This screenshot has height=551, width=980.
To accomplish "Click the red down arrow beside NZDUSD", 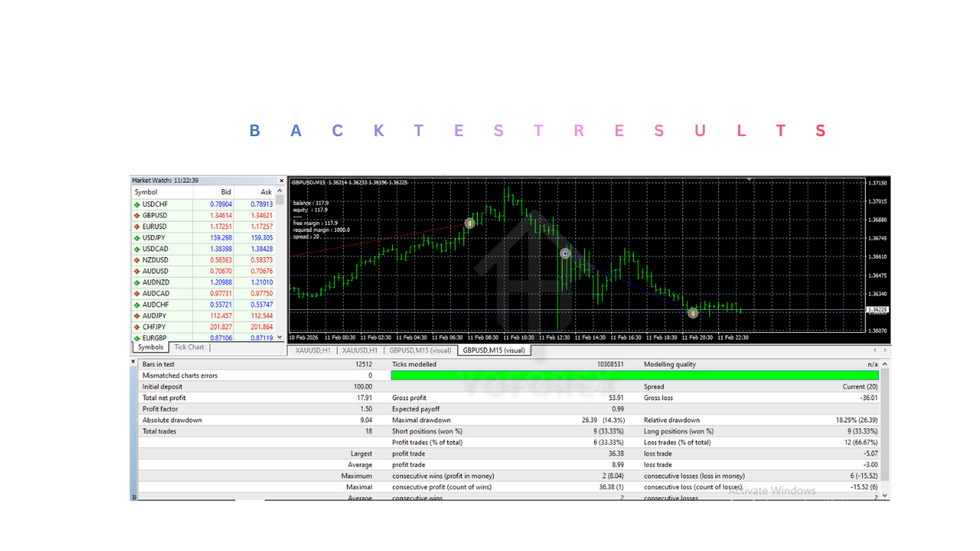I will (138, 259).
